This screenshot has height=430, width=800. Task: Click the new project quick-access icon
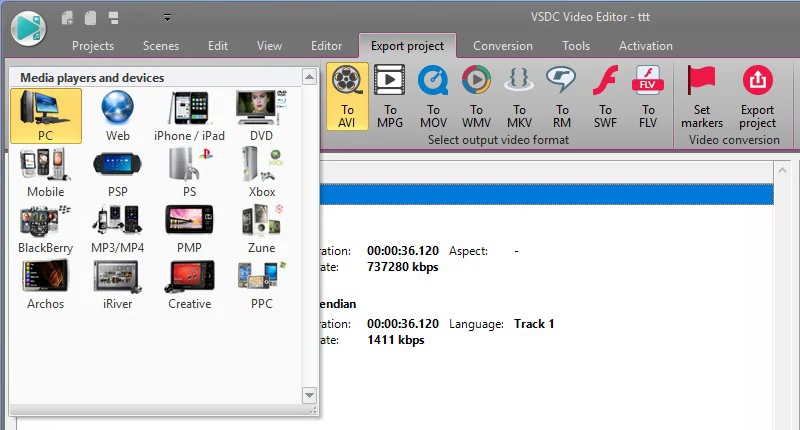pyautogui.click(x=67, y=18)
